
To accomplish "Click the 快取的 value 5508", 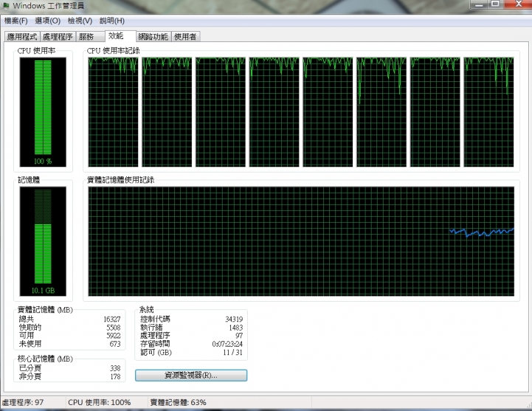I will click(114, 328).
